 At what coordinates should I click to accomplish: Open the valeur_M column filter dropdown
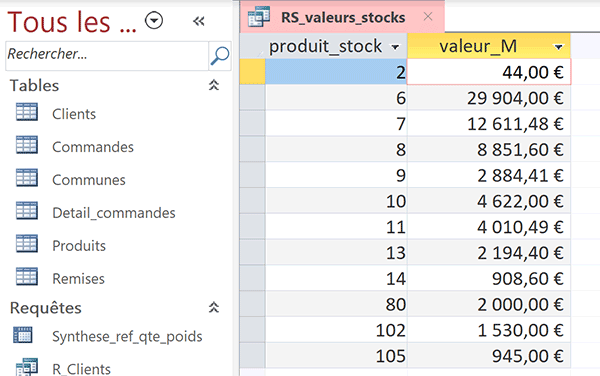[559, 47]
